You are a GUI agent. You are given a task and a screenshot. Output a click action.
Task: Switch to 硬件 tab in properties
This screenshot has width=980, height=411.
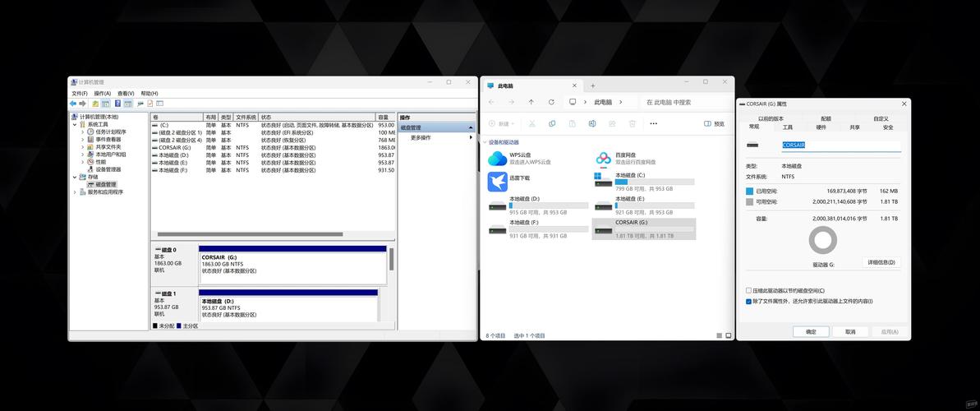pyautogui.click(x=821, y=127)
